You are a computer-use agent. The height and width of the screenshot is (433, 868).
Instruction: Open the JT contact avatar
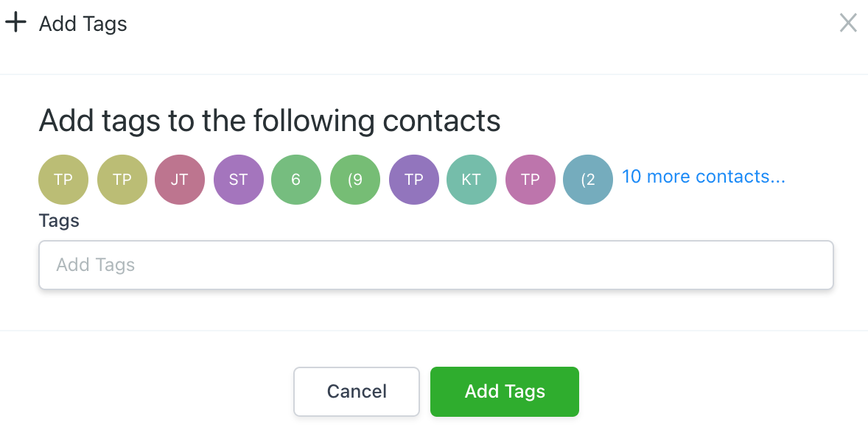(x=180, y=179)
